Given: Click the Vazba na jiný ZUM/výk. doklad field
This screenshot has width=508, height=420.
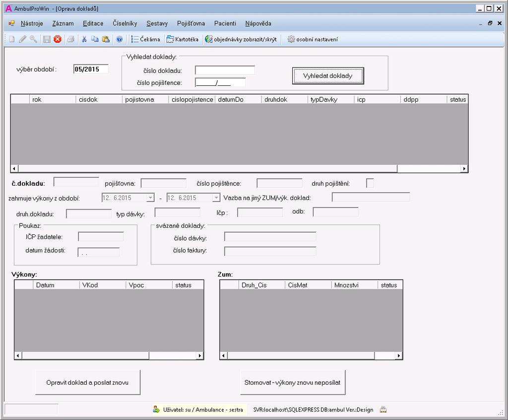Looking at the screenshot, I should point(371,197).
